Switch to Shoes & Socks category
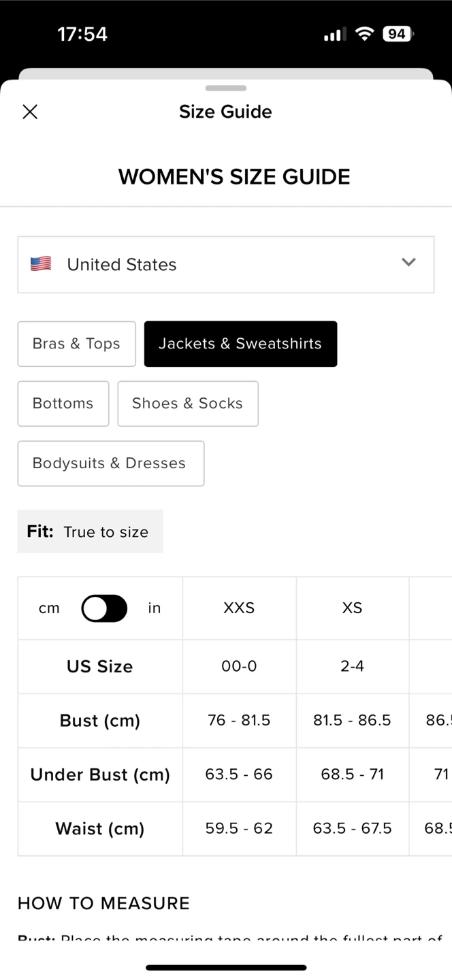 click(187, 404)
